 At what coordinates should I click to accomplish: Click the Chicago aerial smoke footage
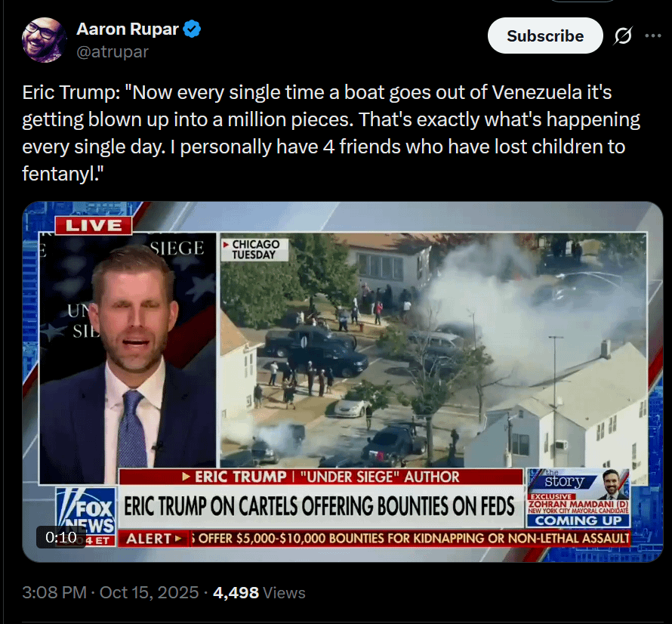(x=433, y=350)
